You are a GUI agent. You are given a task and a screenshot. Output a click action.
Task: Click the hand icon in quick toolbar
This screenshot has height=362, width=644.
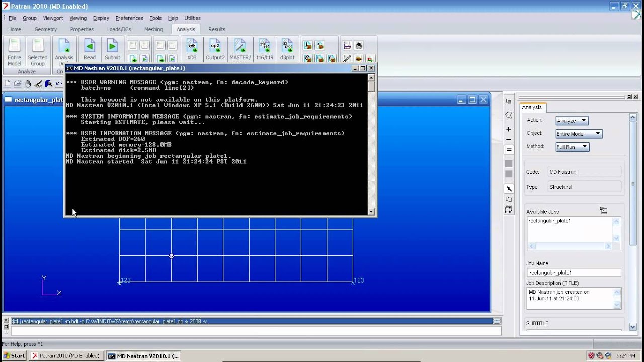tap(28, 84)
